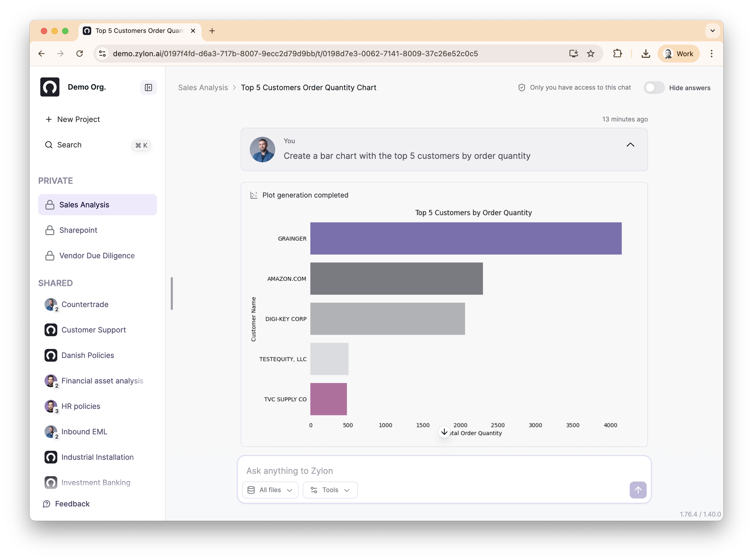Open the All files dropdown

click(x=270, y=490)
